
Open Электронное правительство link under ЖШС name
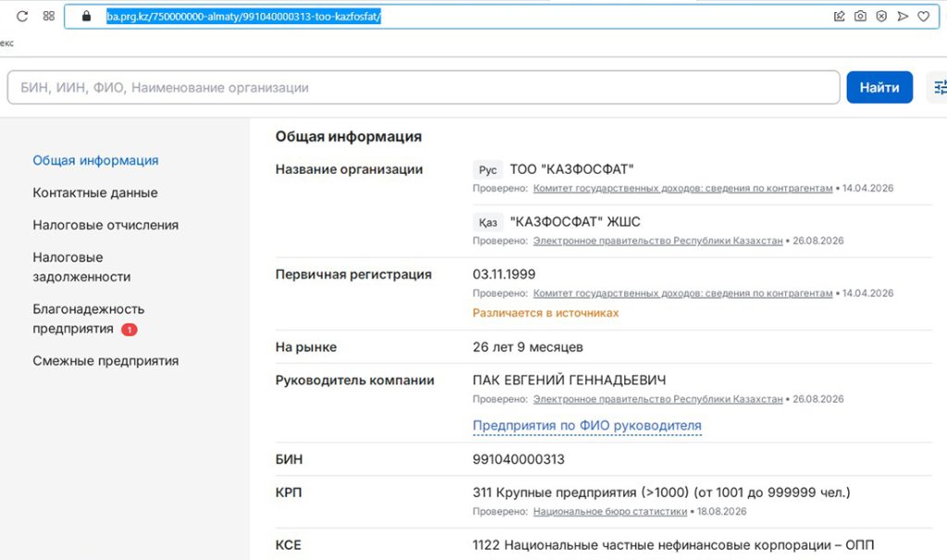[x=658, y=241]
